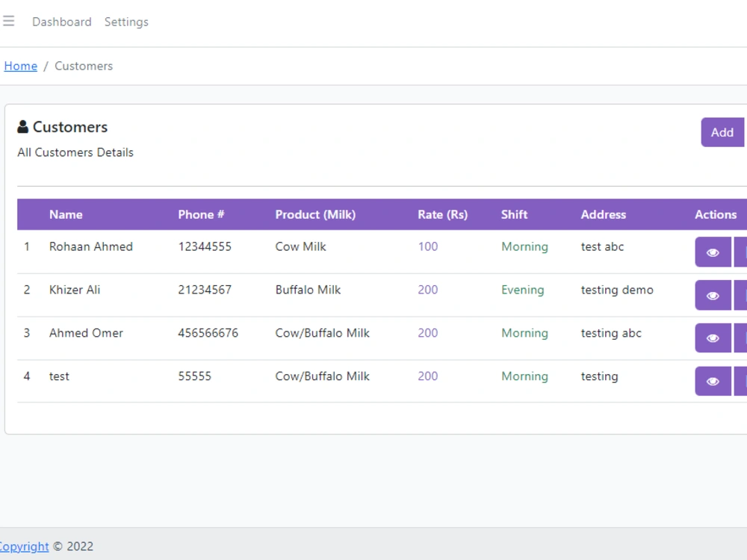Select the name Rohaan Ahmed
Screen dimensions: 747x560
(x=91, y=246)
